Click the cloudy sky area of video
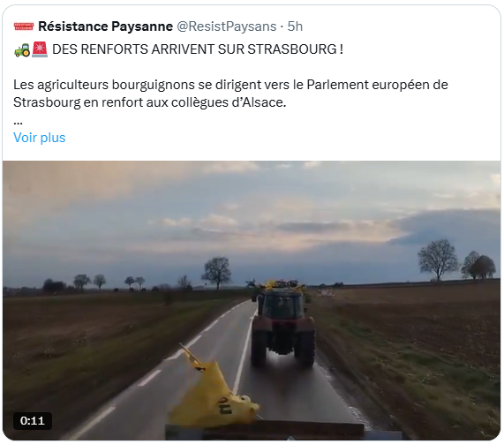504x444 pixels. tap(252, 219)
